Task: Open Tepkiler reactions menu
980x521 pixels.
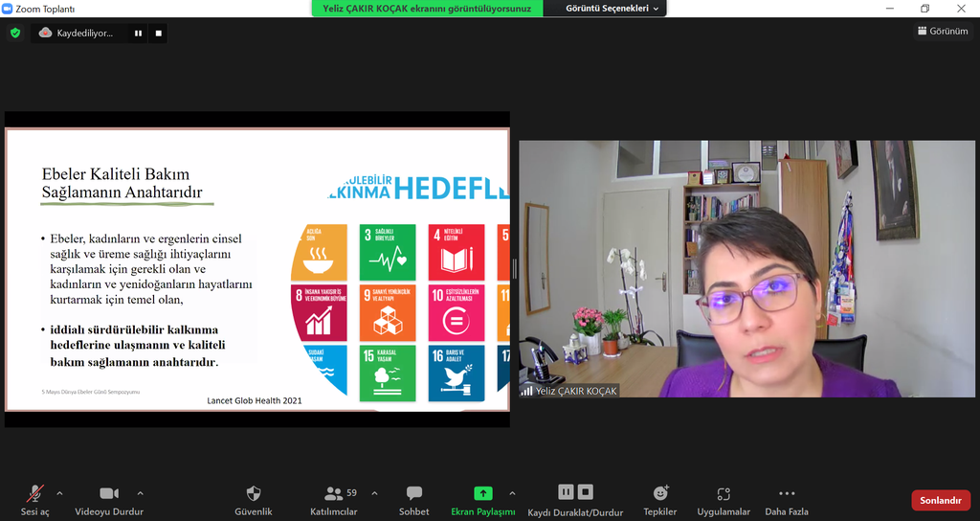Action: (x=660, y=501)
